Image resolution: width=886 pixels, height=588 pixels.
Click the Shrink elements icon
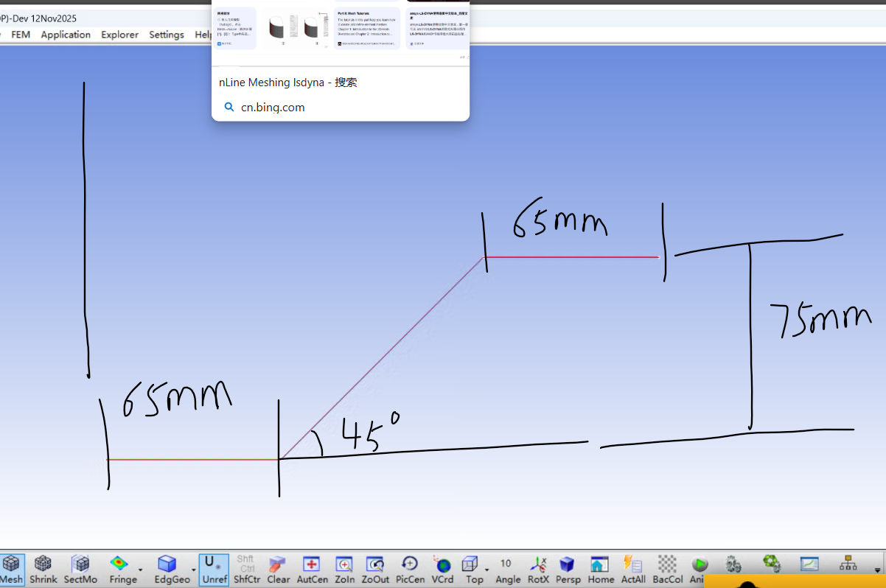point(43,569)
